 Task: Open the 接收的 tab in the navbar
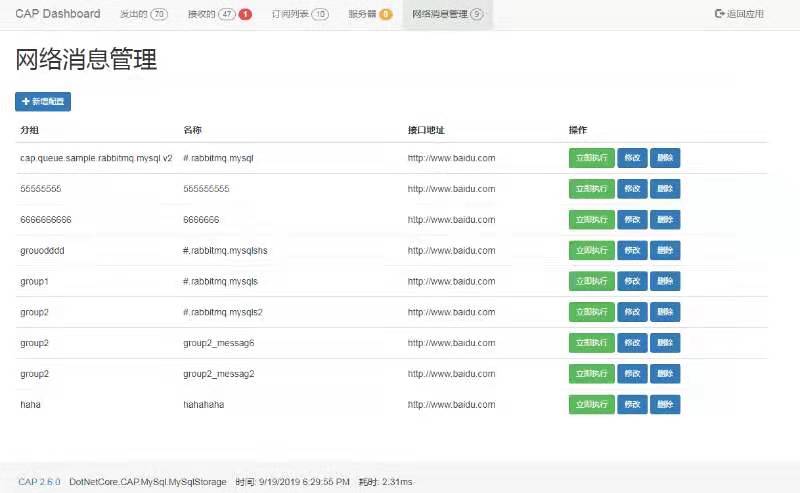coord(219,14)
